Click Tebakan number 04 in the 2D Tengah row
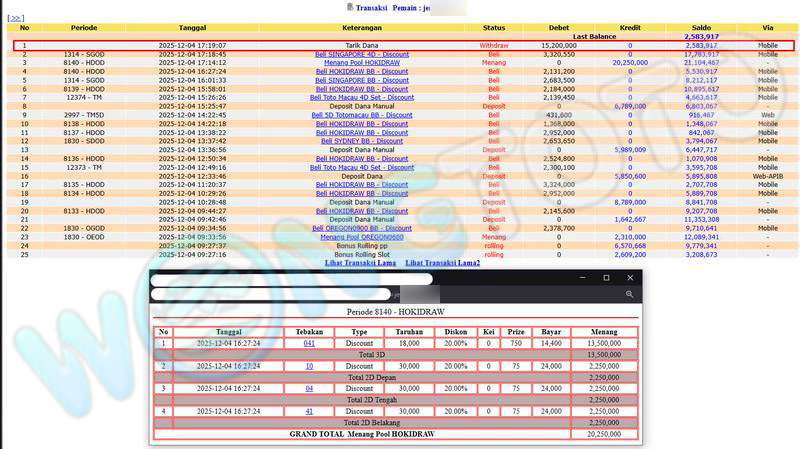800x449 pixels. 309,388
